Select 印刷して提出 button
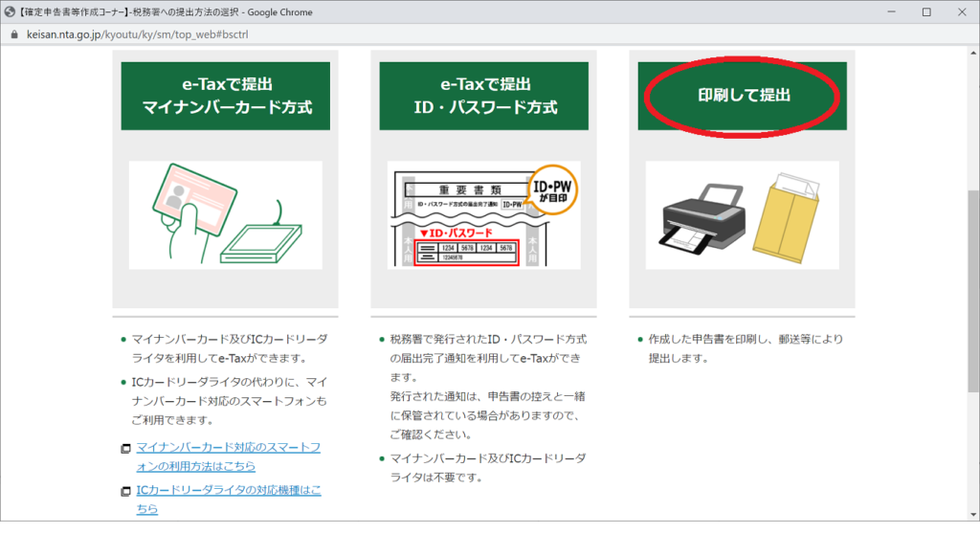 [743, 96]
